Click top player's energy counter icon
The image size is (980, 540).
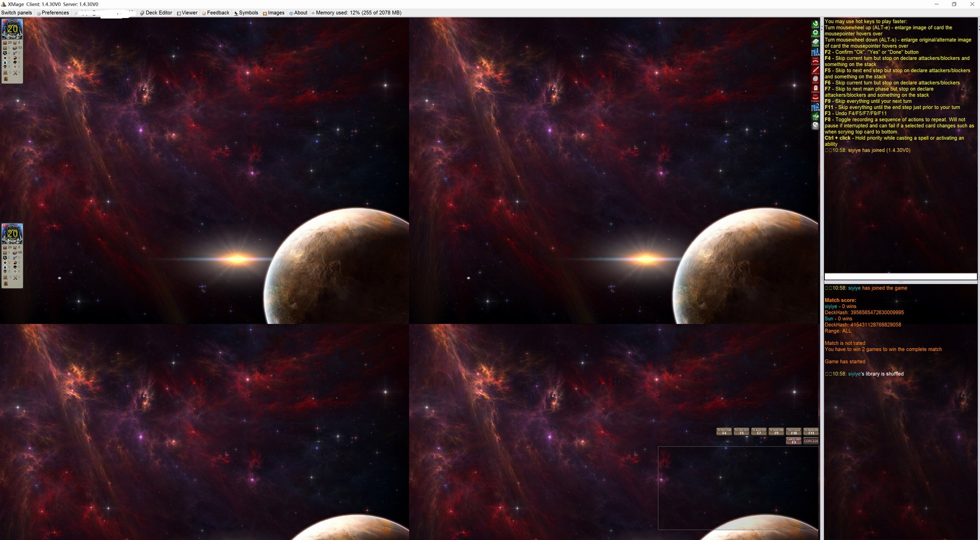(x=5, y=53)
